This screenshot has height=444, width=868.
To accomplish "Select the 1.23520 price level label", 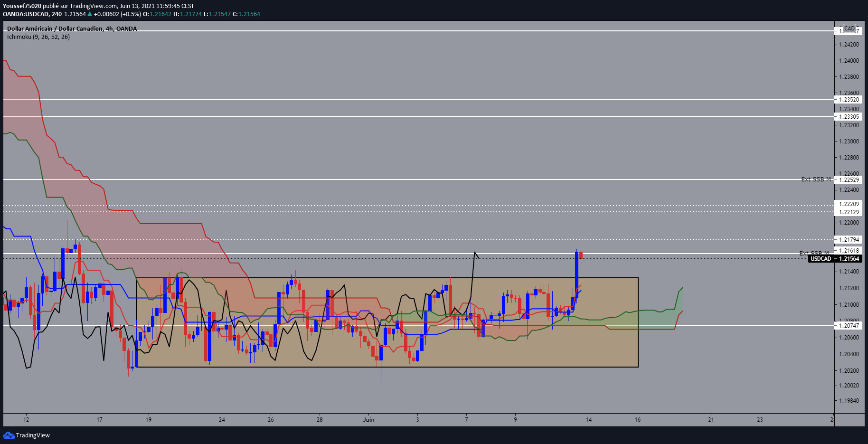I will click(849, 100).
